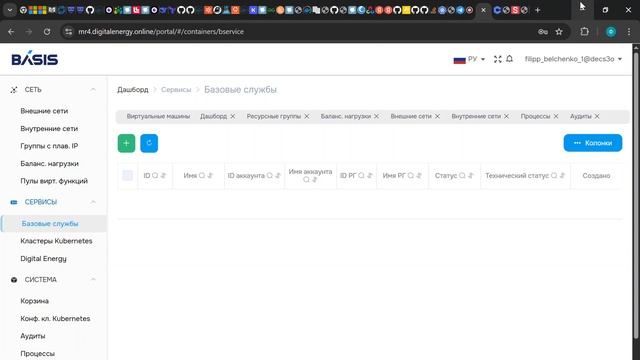Close the Процессы page tab
Viewport: 640px width, 360px height.
[x=556, y=116]
